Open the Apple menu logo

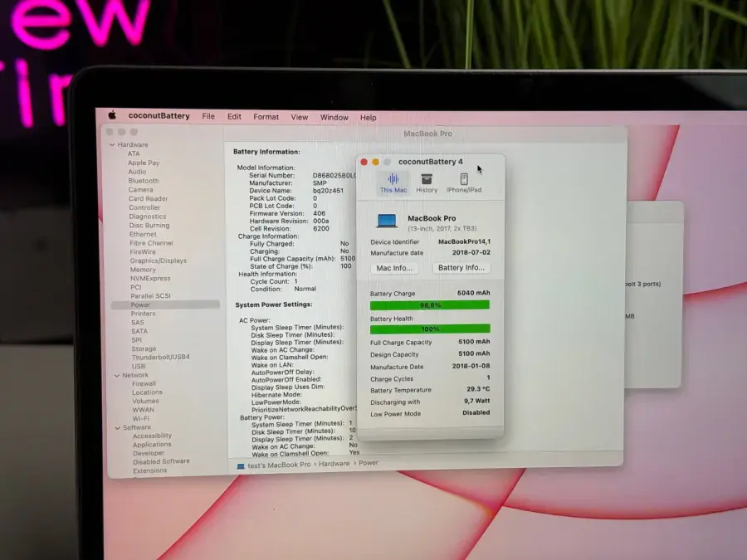point(112,116)
